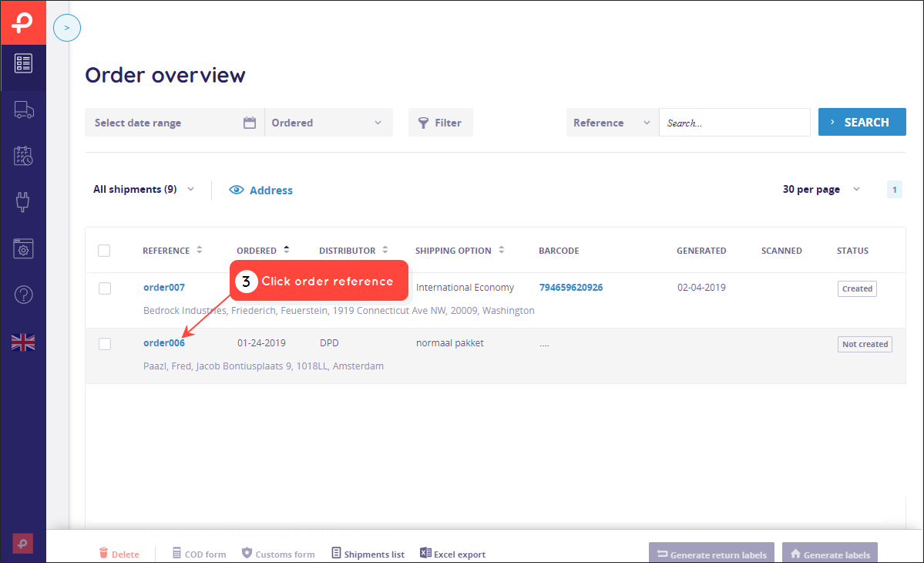This screenshot has height=563, width=924.
Task: Expand the sidebar with the arrow button
Action: click(66, 28)
